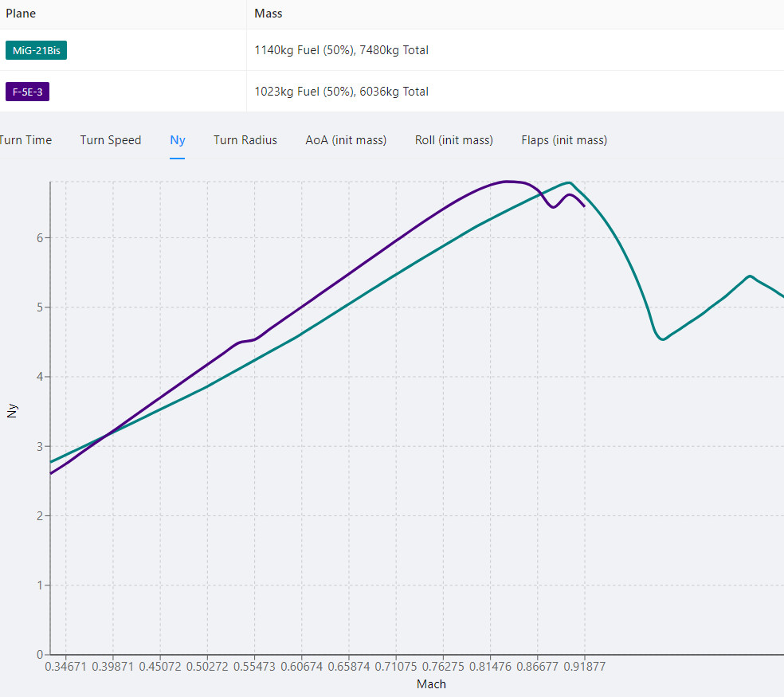
Task: Select the Ny tab
Action: pyautogui.click(x=178, y=140)
